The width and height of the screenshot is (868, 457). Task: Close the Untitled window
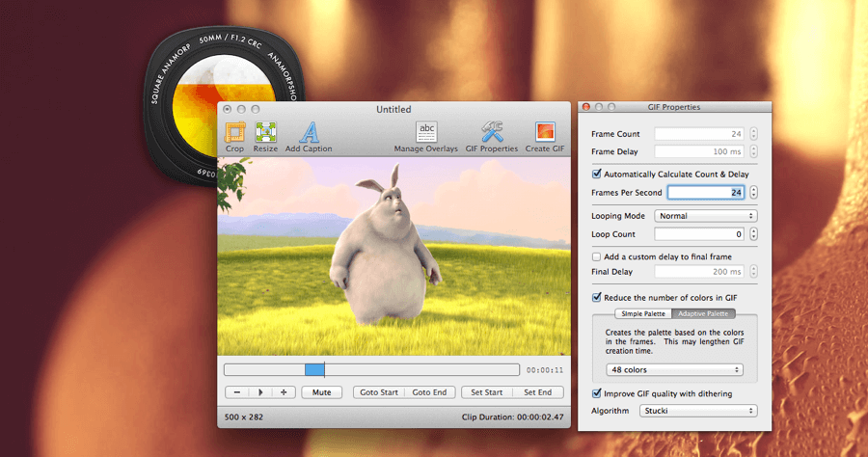pos(228,110)
